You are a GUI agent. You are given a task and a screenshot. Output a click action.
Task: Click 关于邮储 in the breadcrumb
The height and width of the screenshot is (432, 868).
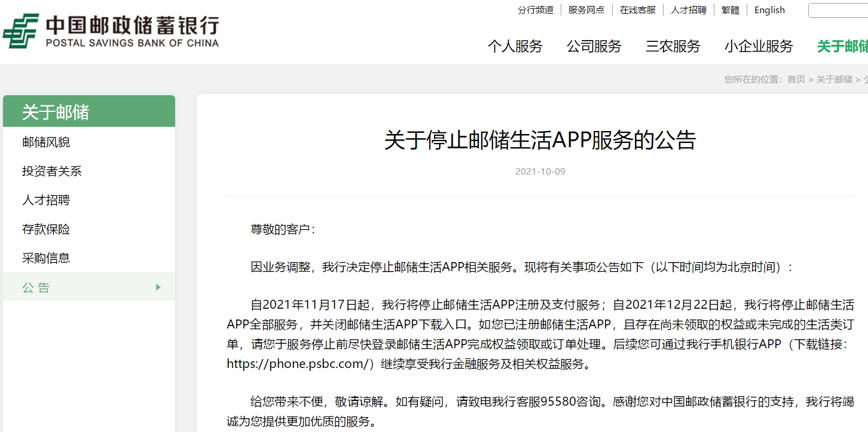[835, 80]
